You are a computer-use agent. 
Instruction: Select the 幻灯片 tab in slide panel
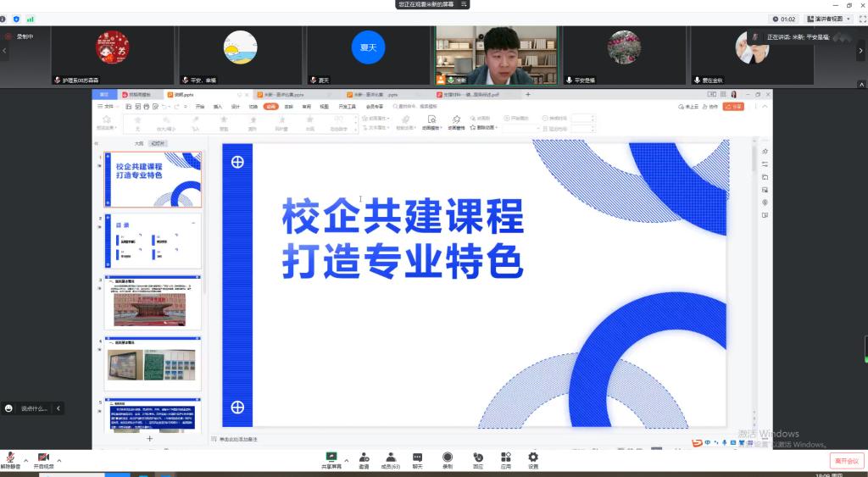tap(157, 144)
